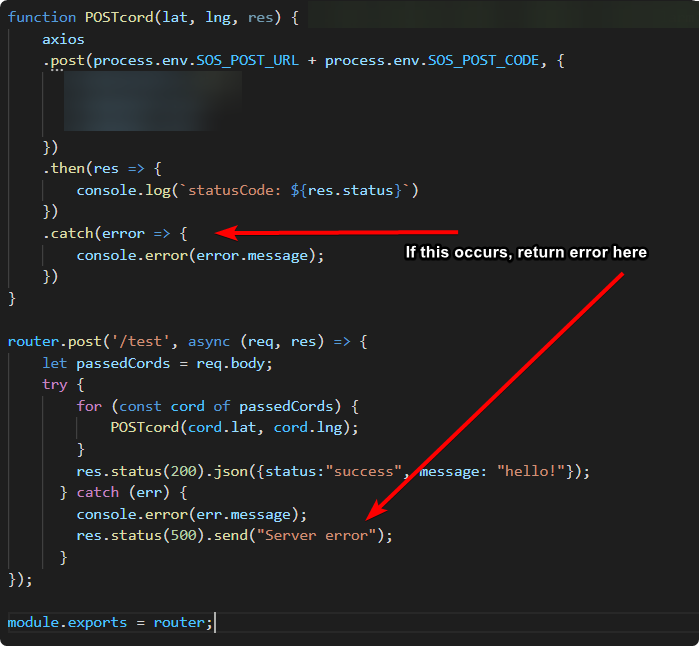
Task: Click the "Server error" string literal
Action: [x=317, y=535]
